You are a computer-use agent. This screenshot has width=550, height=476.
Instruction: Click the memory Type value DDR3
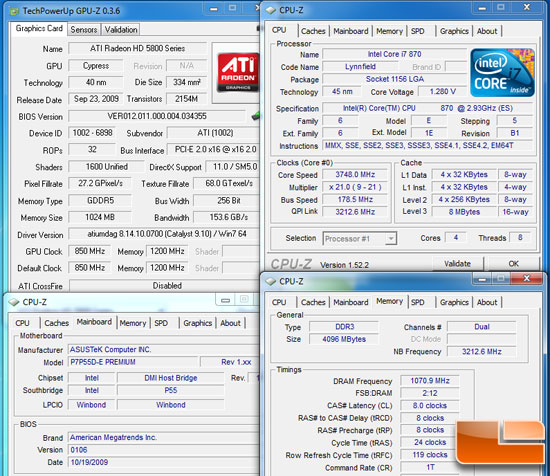(344, 327)
